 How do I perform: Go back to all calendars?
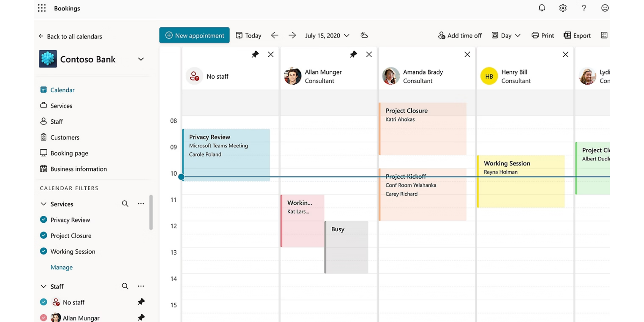(70, 36)
